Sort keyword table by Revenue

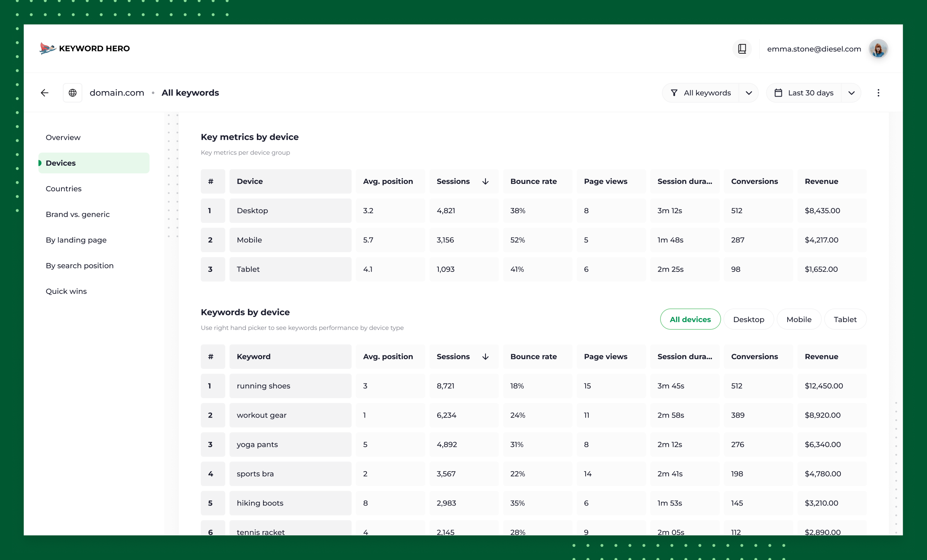(x=832, y=357)
